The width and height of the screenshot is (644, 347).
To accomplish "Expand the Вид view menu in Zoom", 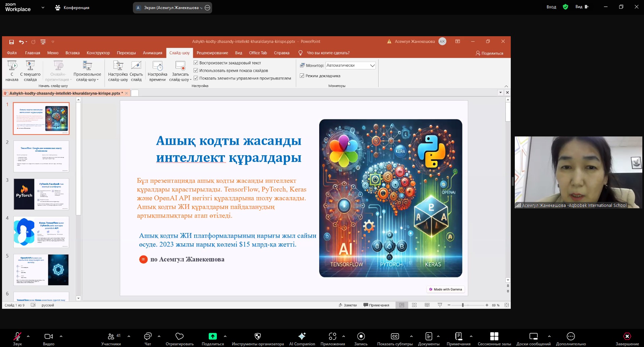I will pyautogui.click(x=582, y=7).
